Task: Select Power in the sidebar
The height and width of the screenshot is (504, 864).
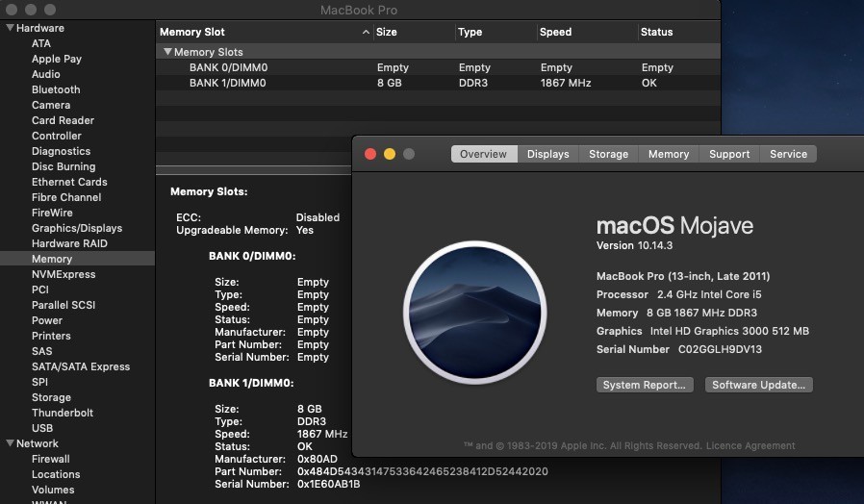Action: coord(47,320)
